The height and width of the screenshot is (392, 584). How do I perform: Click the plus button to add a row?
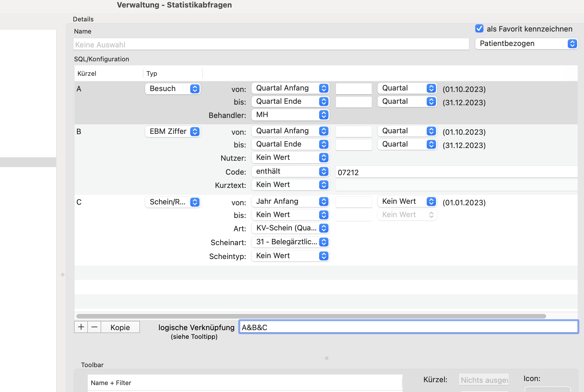click(x=81, y=327)
